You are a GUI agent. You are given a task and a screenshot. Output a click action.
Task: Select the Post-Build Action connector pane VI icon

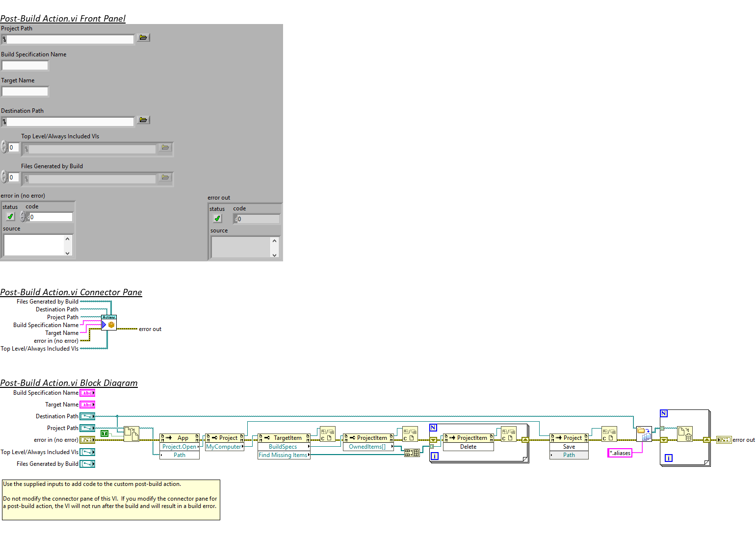(109, 322)
